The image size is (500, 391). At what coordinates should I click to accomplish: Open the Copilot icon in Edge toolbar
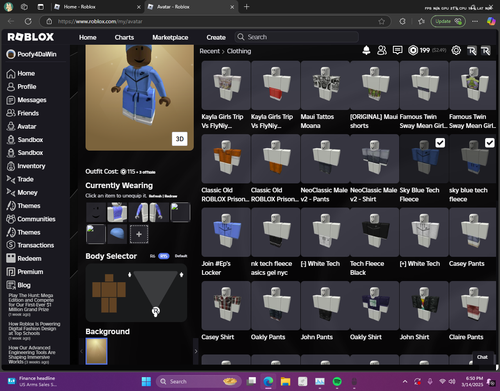point(491,21)
